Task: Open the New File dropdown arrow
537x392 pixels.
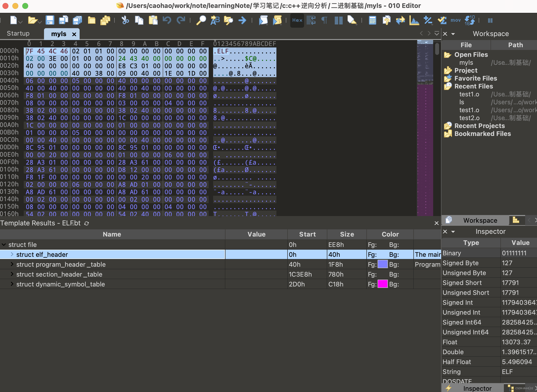Action: 21,22
